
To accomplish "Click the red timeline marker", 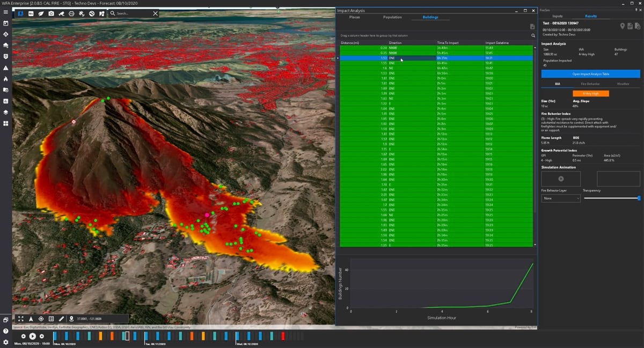I will click(283, 336).
